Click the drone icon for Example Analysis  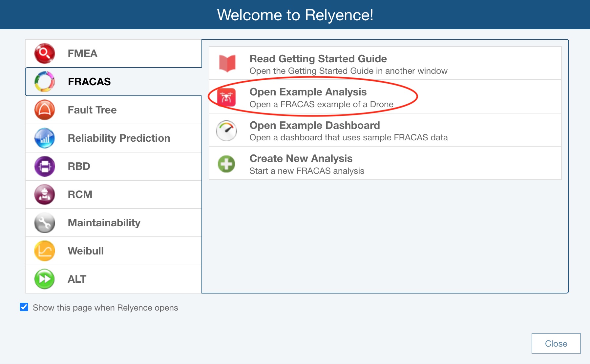226,97
